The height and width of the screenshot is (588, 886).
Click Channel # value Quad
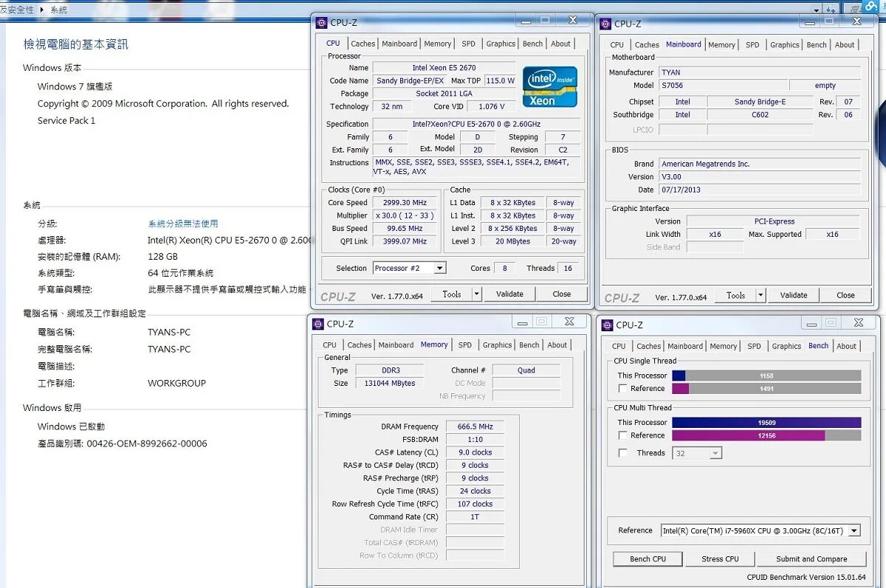point(526,370)
